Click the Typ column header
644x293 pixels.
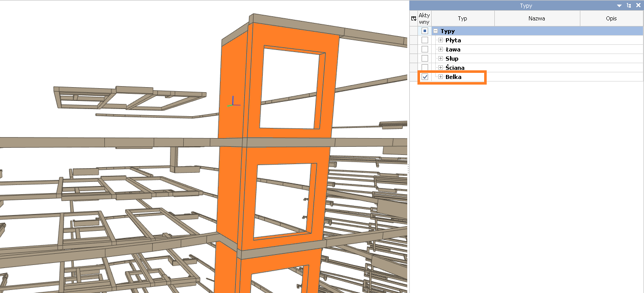[x=462, y=18]
